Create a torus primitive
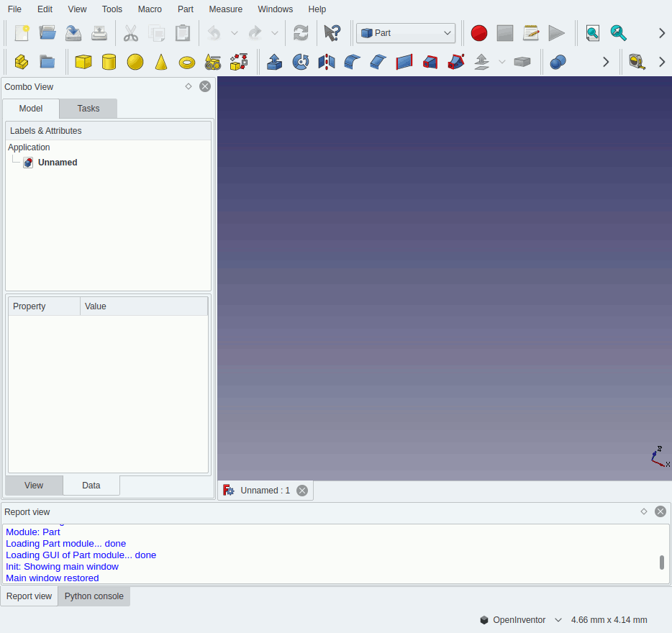This screenshot has width=672, height=633. (187, 62)
